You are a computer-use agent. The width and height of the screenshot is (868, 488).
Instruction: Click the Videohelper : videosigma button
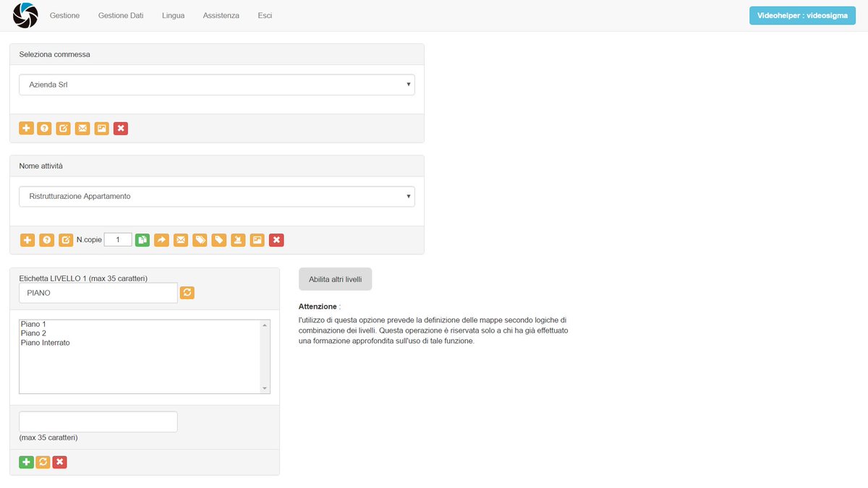[x=802, y=15]
